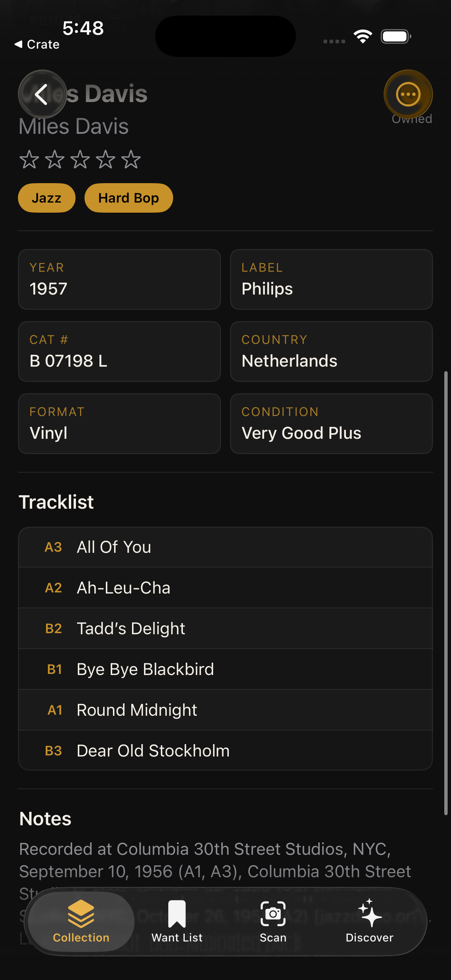Tap the first rating star

pos(30,160)
